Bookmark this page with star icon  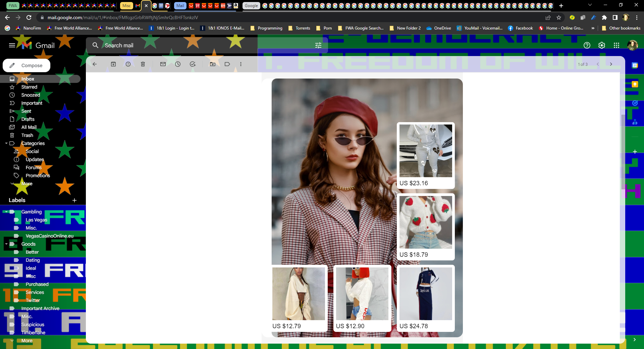point(559,17)
